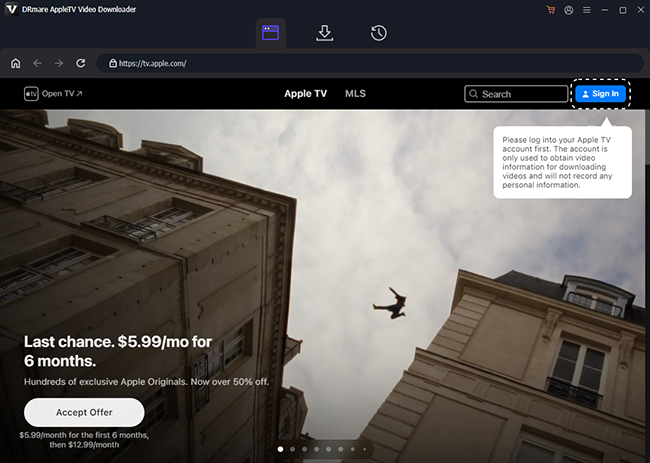Screen dimensions: 650x463
Task: Open the browser tab icon in top toolbar
Action: pyautogui.click(x=270, y=33)
